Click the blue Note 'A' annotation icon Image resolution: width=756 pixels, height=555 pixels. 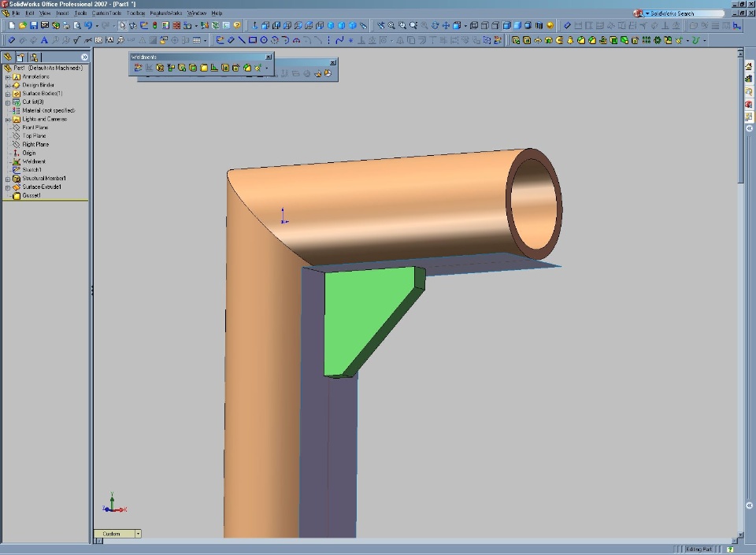point(44,40)
